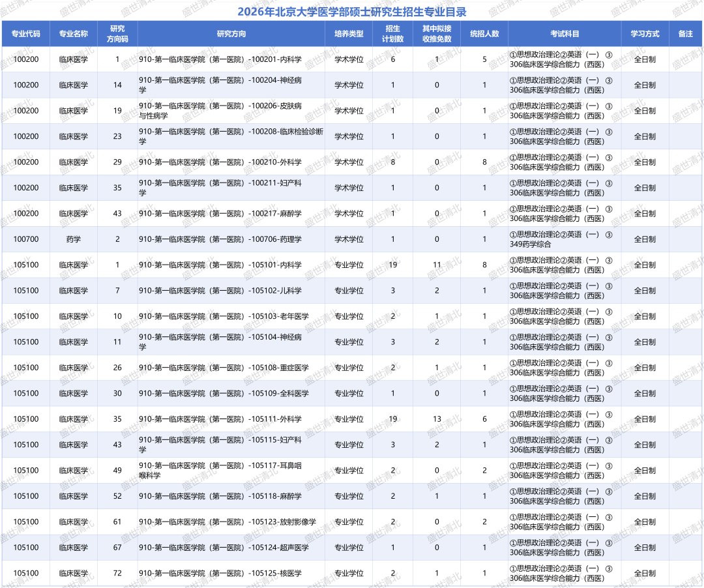Click the 100706-药理学 row direction cell
The image size is (704, 588).
coord(231,239)
